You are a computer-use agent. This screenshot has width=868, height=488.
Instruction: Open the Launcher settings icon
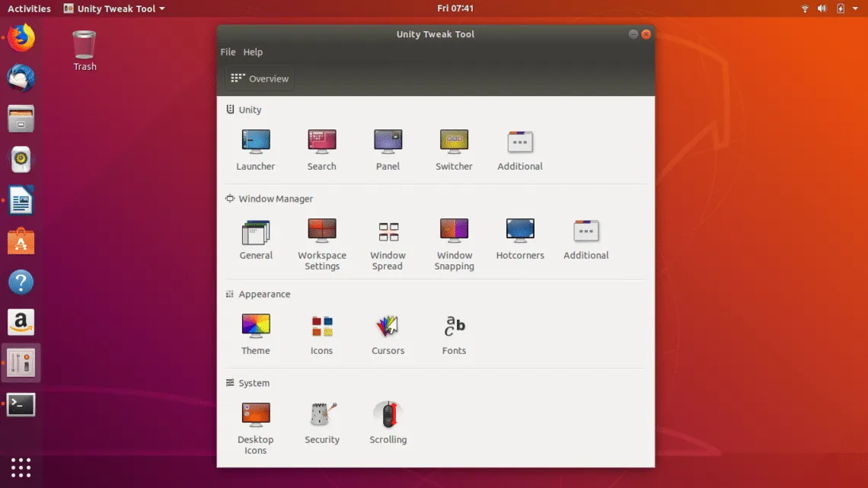(x=256, y=142)
